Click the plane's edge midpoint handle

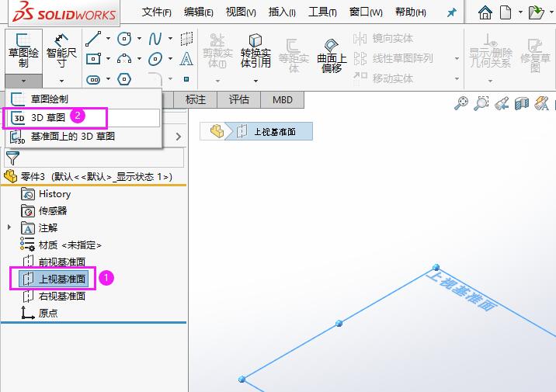pos(339,323)
